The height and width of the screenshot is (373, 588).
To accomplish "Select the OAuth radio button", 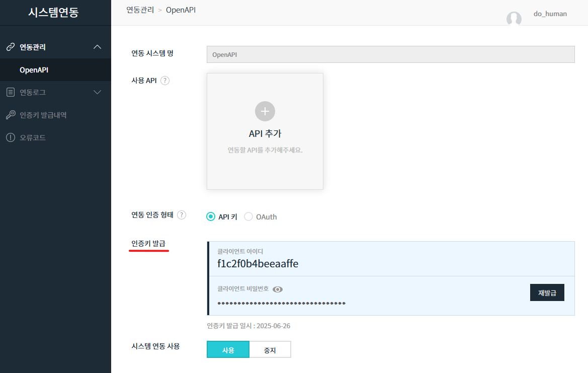I will (x=248, y=217).
